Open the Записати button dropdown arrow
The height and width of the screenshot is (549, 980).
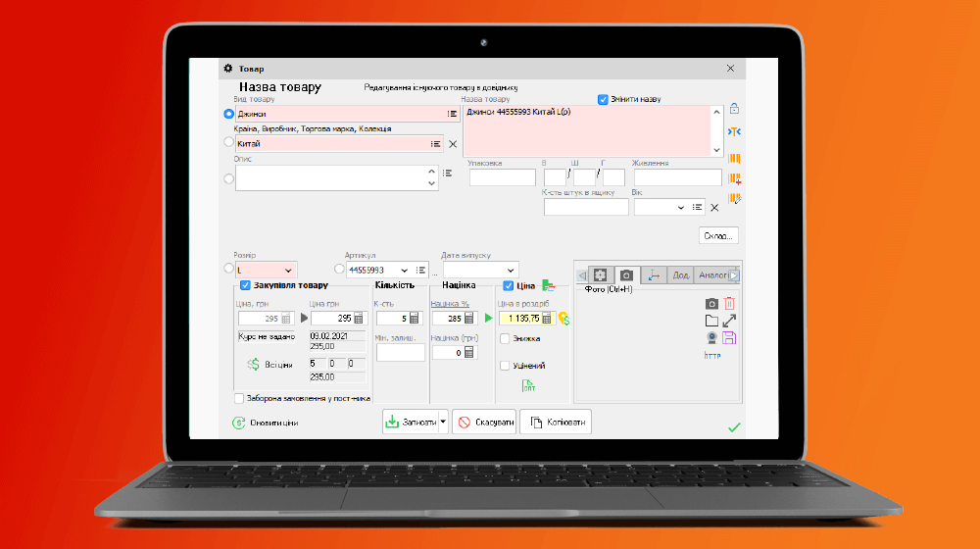[x=443, y=422]
